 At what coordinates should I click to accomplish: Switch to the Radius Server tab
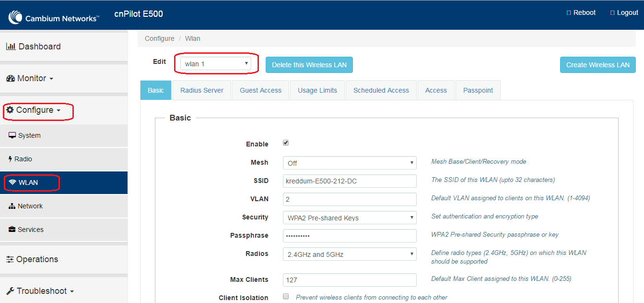pos(202,90)
